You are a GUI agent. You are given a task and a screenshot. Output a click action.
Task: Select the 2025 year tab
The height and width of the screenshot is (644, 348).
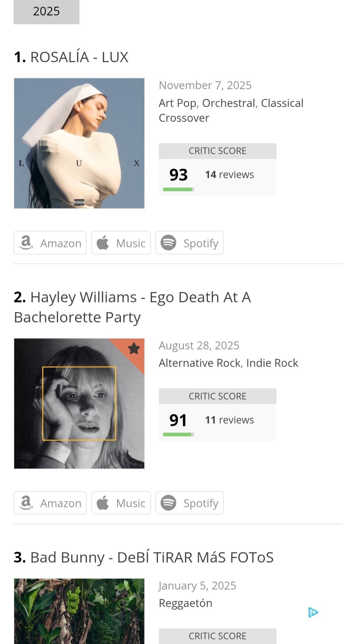coord(46,12)
